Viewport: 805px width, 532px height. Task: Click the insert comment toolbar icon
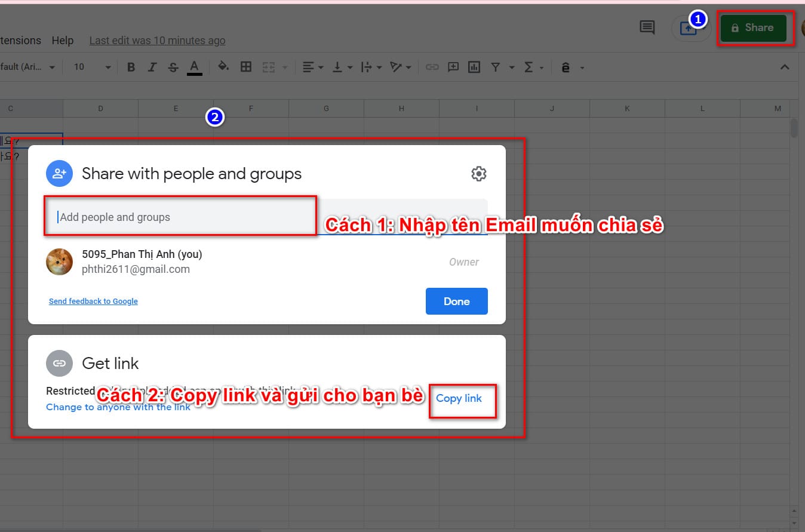click(453, 67)
